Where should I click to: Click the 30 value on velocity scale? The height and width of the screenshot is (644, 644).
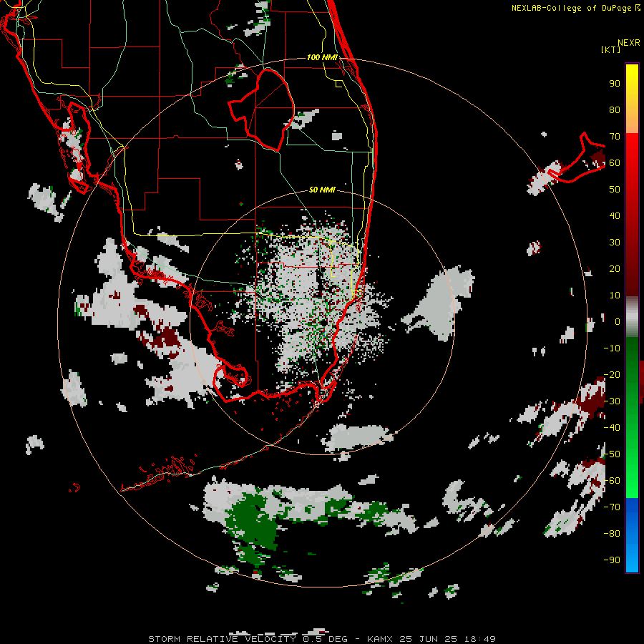[615, 243]
